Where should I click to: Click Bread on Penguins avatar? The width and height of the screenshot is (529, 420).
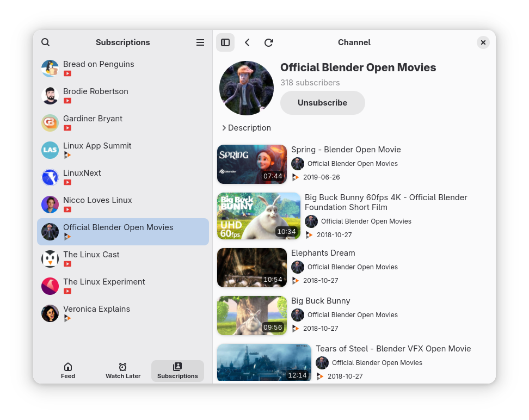pyautogui.click(x=50, y=69)
